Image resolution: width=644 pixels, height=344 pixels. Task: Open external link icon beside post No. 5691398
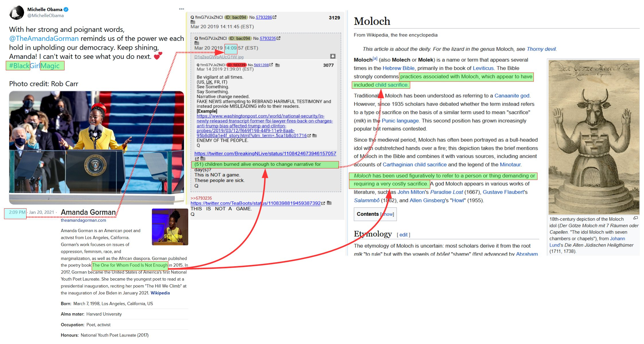point(271,65)
